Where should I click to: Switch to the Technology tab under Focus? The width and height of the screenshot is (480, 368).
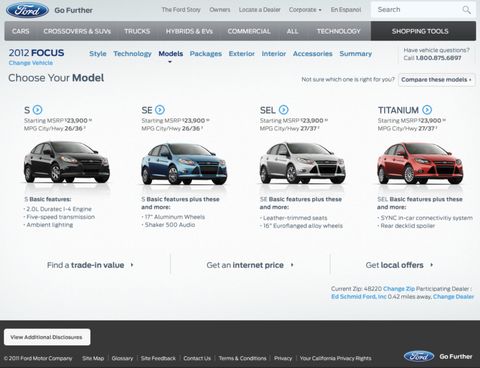pos(132,54)
